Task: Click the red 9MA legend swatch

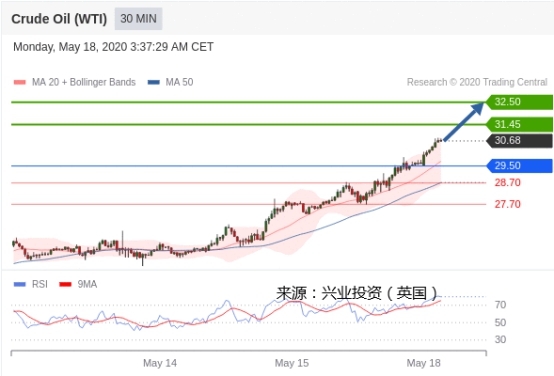Action: point(65,284)
